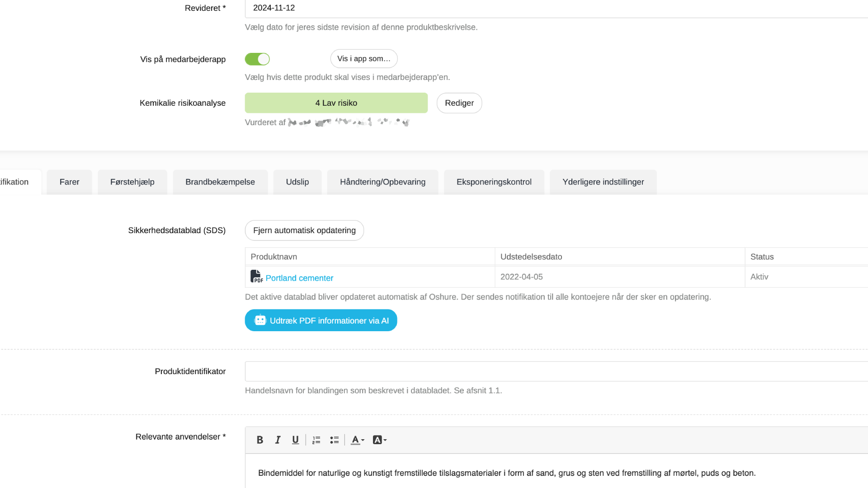Click Udtræk PDF informationer via AI
The image size is (868, 488).
321,320
